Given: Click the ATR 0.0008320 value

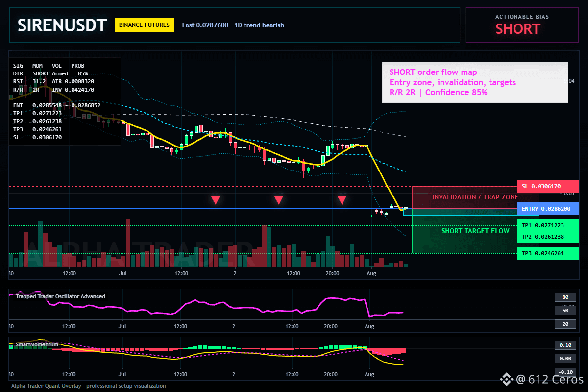Looking at the screenshot, I should coord(73,81).
